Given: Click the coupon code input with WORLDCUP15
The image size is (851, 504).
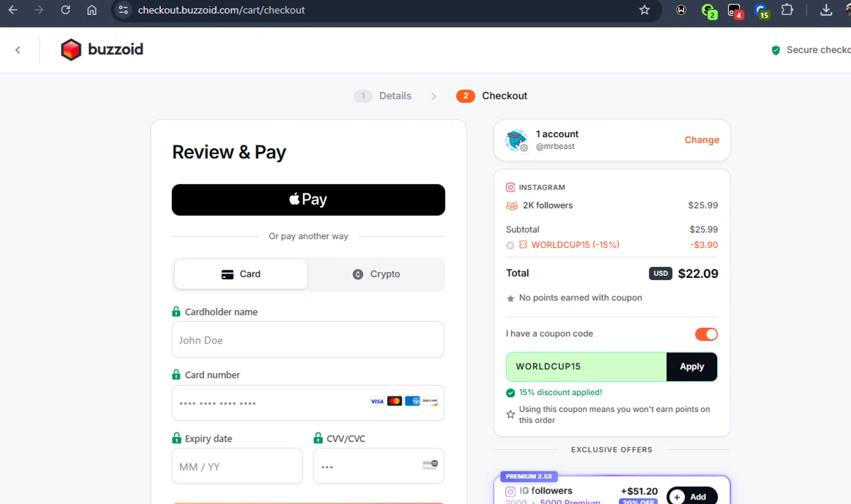Looking at the screenshot, I should [587, 367].
